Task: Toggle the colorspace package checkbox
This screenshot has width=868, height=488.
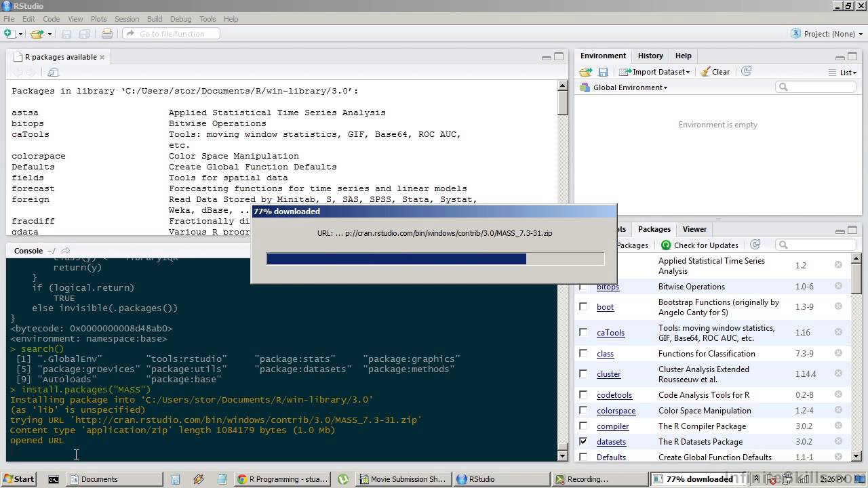Action: coord(583,411)
